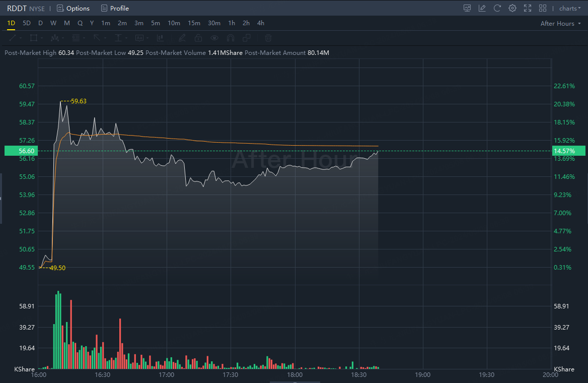Select the text annotation tool
This screenshot has height=383, width=588.
(139, 38)
